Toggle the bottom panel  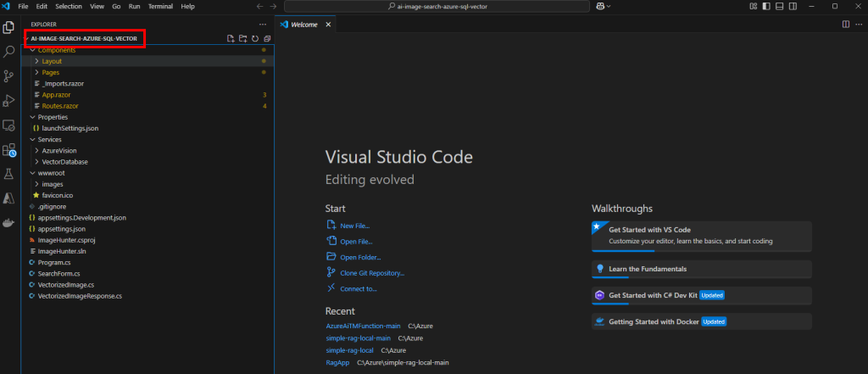780,6
